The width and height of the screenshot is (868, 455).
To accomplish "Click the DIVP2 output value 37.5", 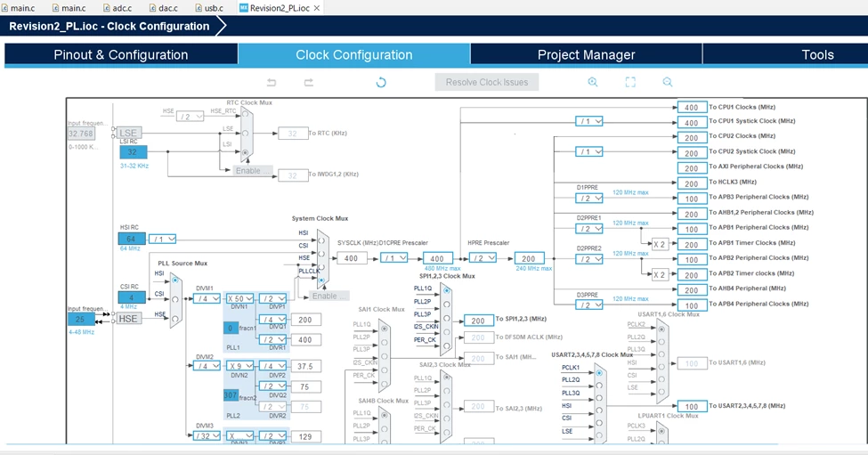I will click(305, 367).
